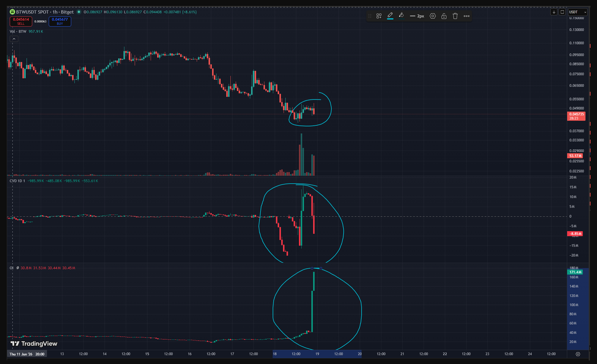Click the SELL 0.045614 button

[20, 21]
